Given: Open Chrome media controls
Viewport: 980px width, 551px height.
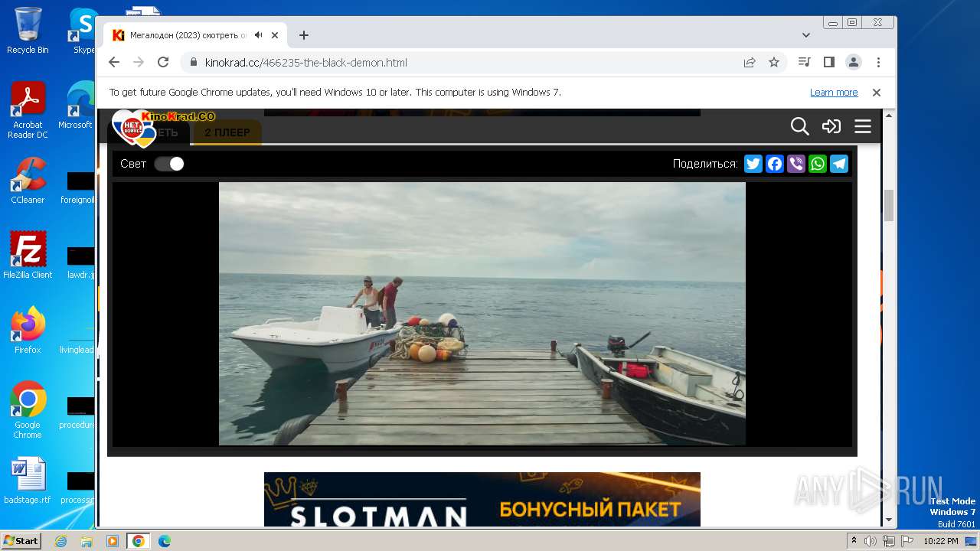Looking at the screenshot, I should click(x=804, y=62).
